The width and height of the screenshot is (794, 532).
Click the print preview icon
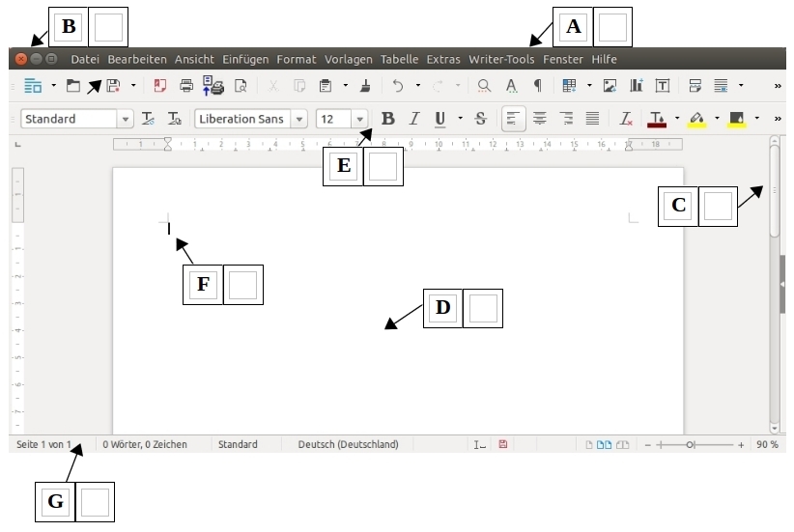(241, 86)
